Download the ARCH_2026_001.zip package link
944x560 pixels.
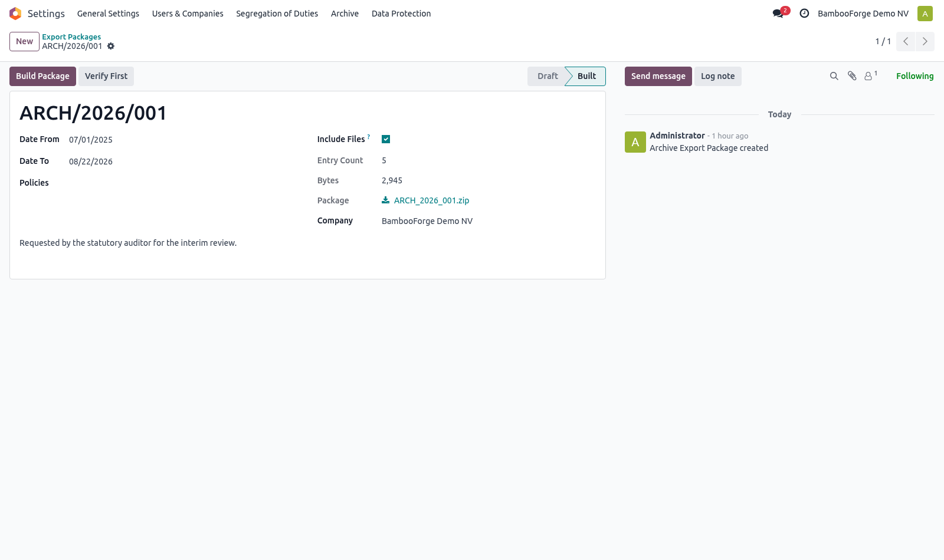tap(431, 200)
